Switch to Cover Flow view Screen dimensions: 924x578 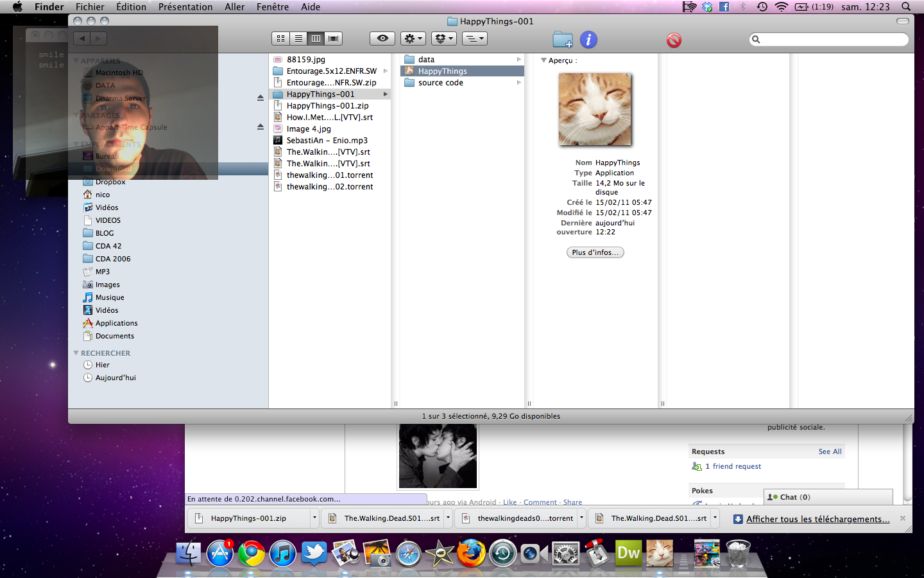coord(334,39)
